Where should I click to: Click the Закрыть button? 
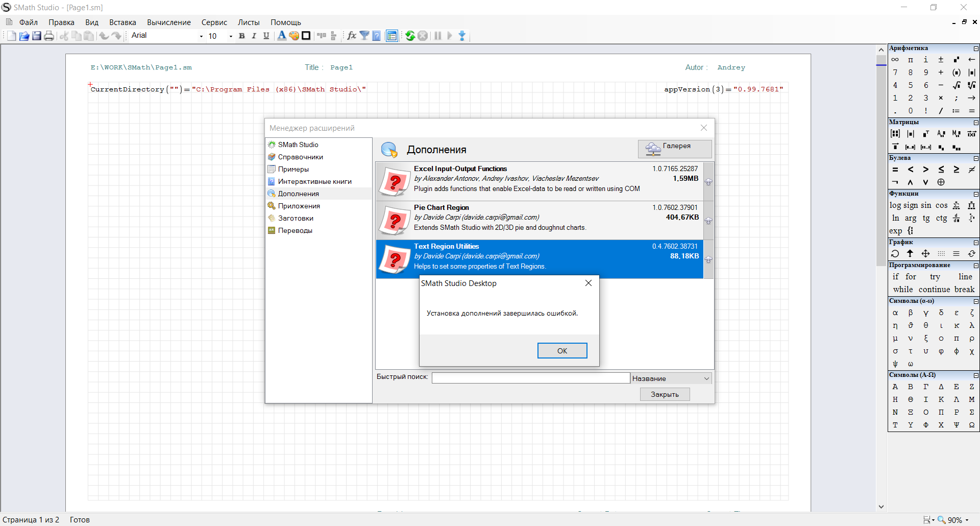point(665,394)
